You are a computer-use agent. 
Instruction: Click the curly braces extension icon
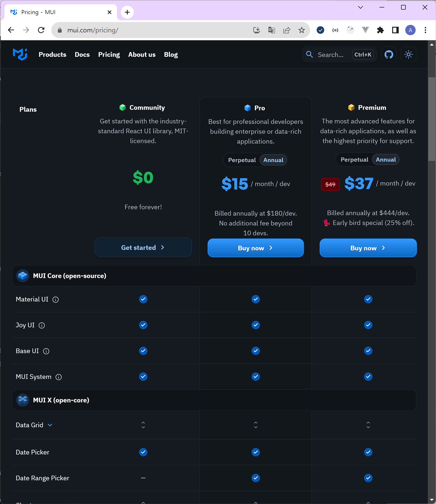tap(335, 30)
